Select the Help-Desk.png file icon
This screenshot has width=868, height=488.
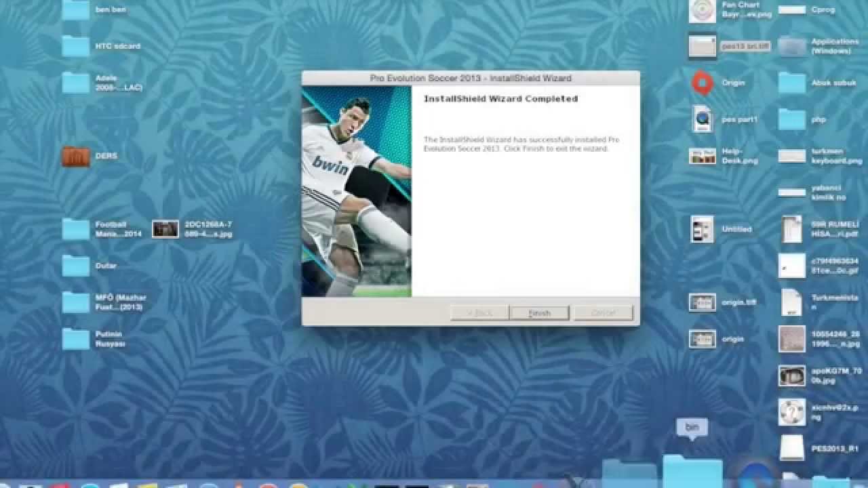703,156
